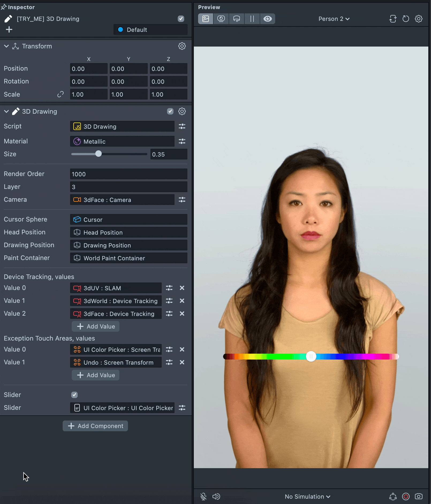Take a snapshot with camera icon
Viewport: 431px width, 504px height.
point(419,497)
